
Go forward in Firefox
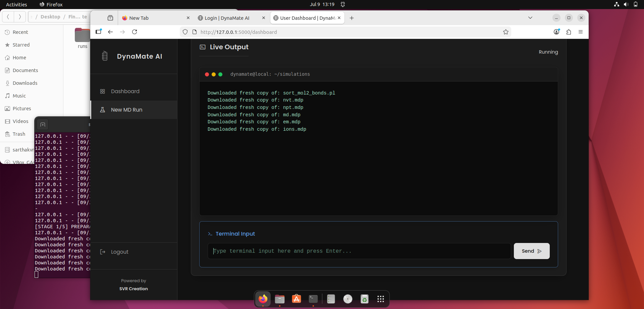coord(122,32)
